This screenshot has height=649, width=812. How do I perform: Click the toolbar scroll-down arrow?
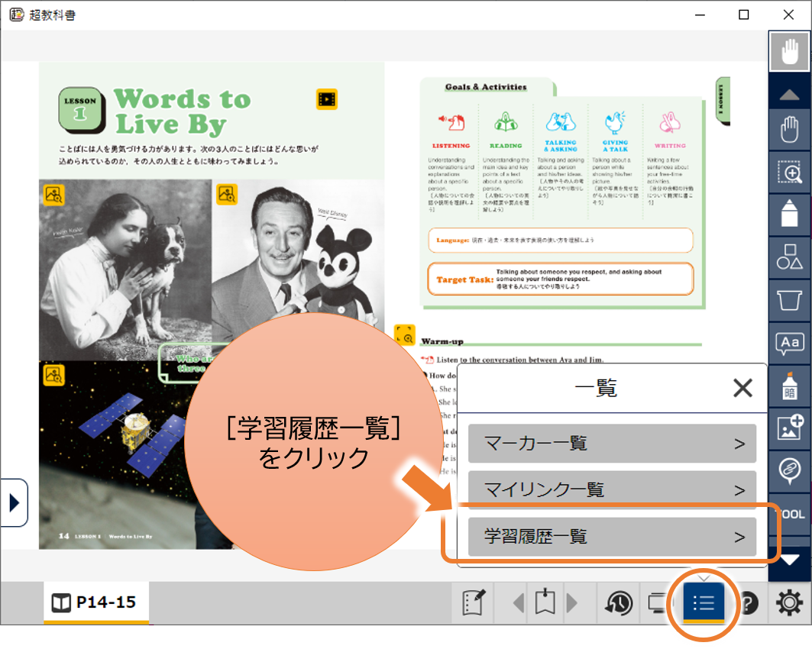pyautogui.click(x=789, y=560)
